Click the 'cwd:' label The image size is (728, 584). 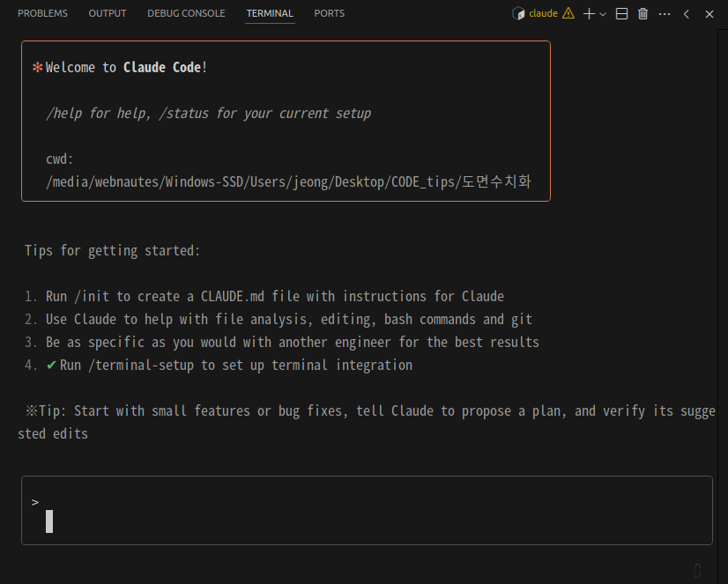tap(59, 159)
